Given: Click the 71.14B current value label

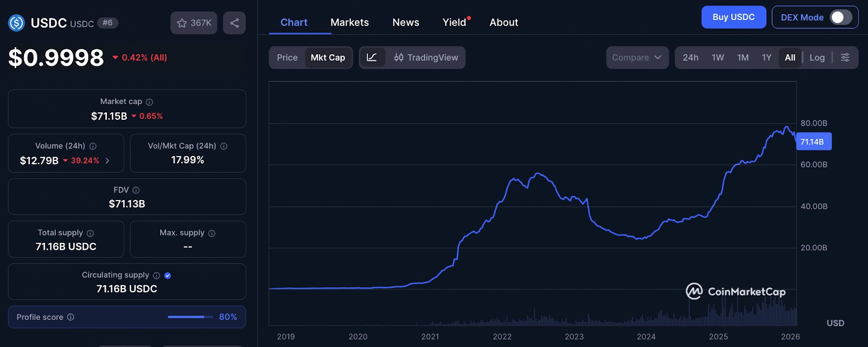Looking at the screenshot, I should click(x=813, y=142).
